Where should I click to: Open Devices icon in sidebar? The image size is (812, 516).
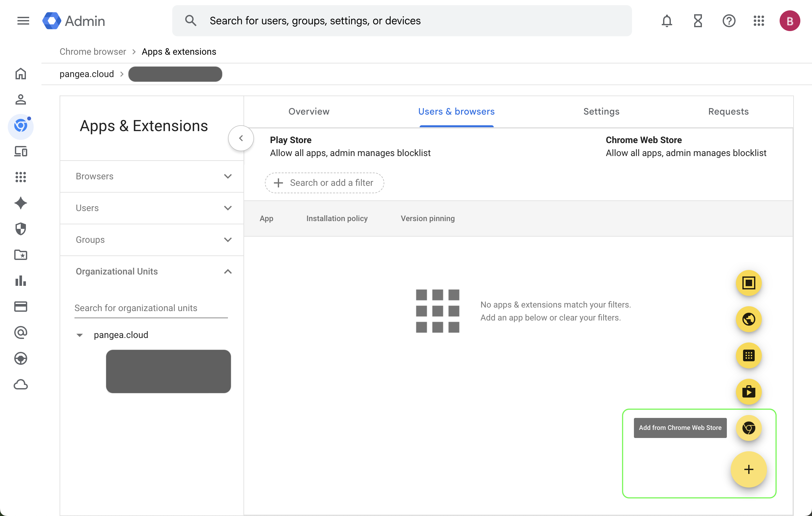pyautogui.click(x=21, y=151)
